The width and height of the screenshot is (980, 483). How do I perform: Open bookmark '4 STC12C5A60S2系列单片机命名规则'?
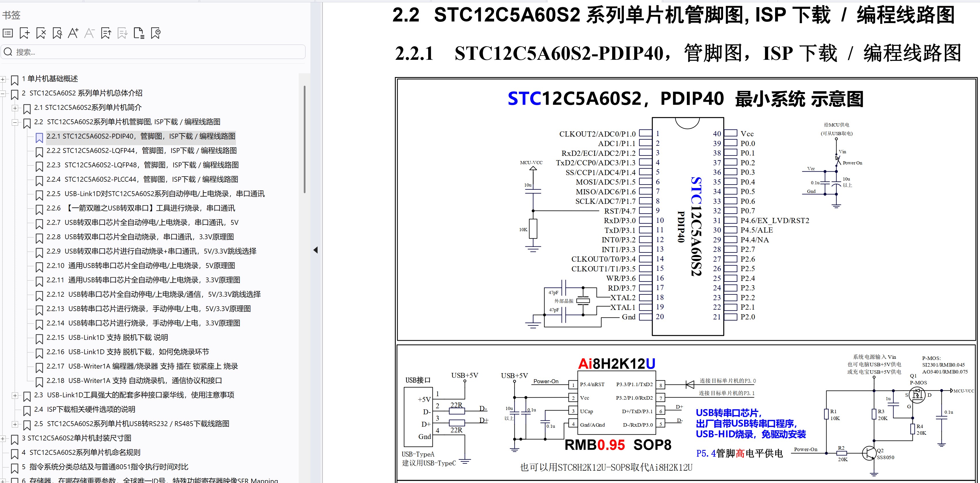point(81,453)
